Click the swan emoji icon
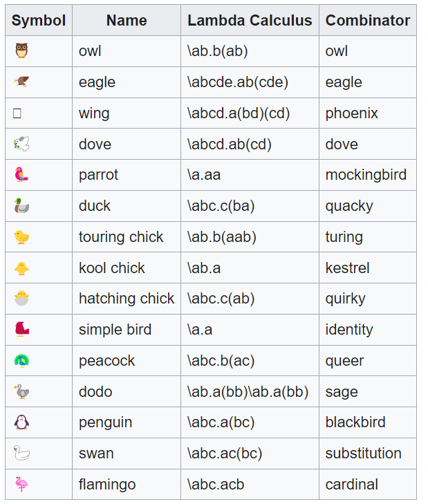The height and width of the screenshot is (504, 428). point(21,454)
